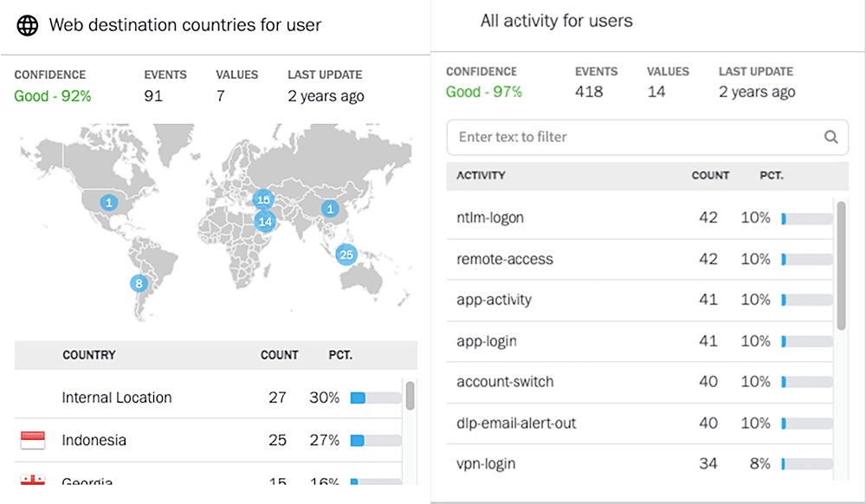866x504 pixels.
Task: Select the ntlm-logon activity row
Action: [x=640, y=218]
